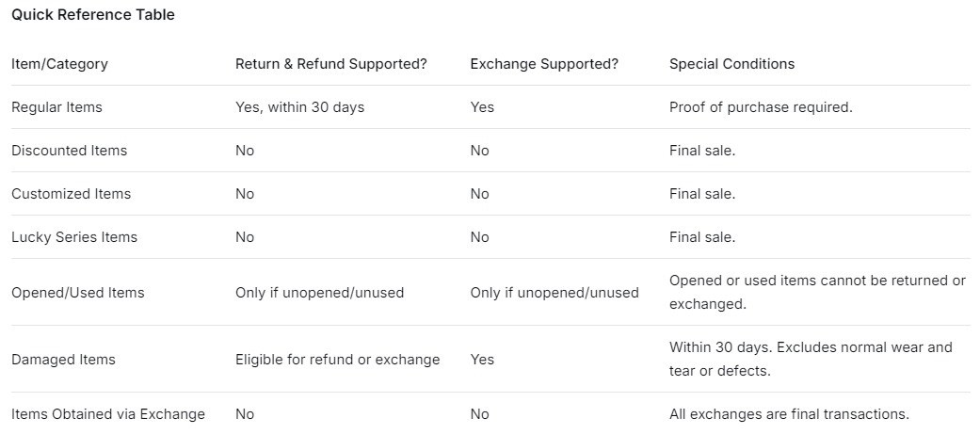Click the Opened/Used Items row label
Screen dimensions: 980x434
pos(78,293)
